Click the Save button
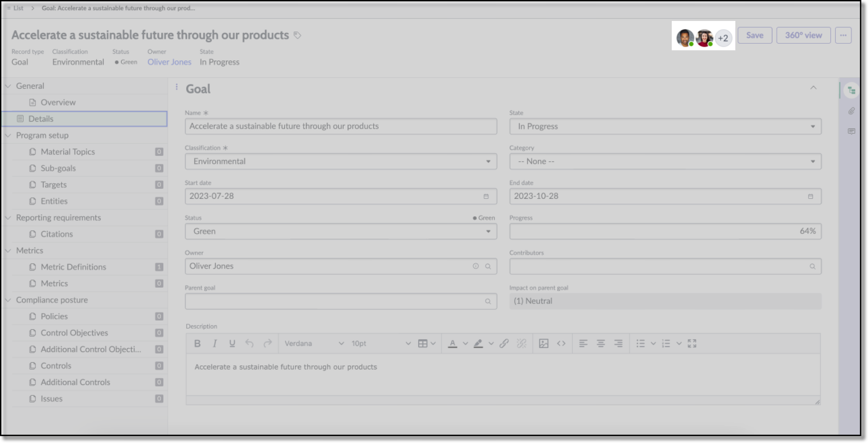Image resolution: width=868 pixels, height=443 pixels. point(754,35)
